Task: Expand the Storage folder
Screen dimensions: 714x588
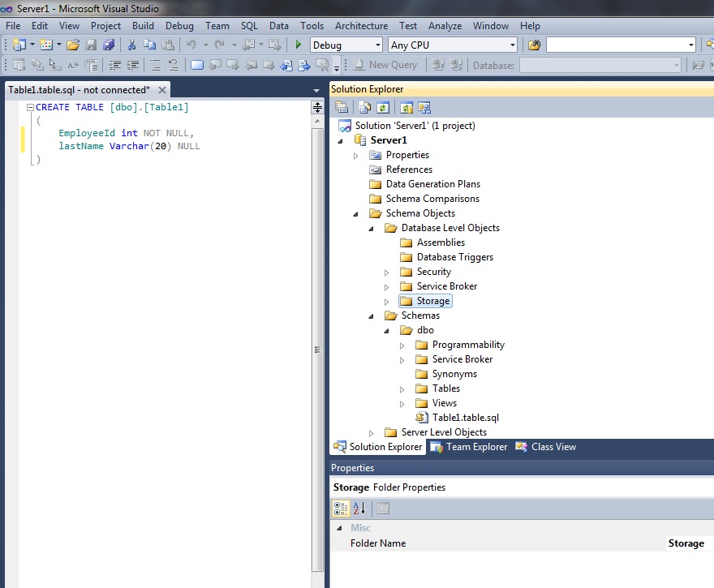Action: click(x=386, y=302)
